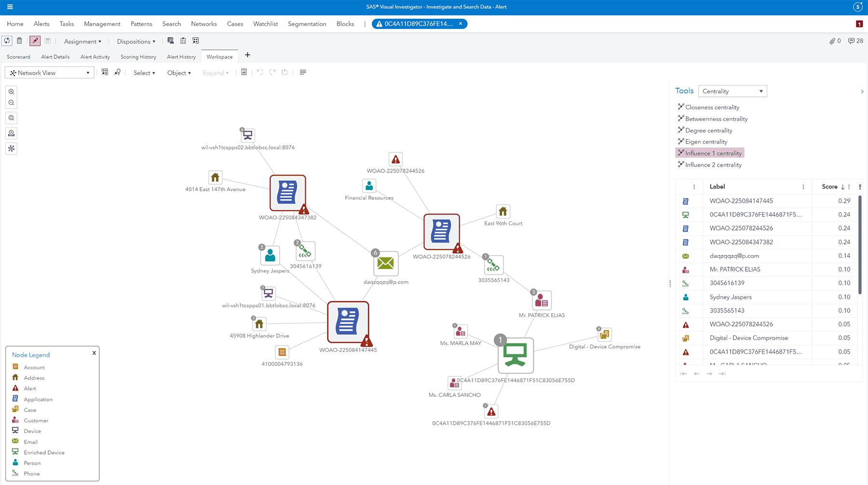The height and width of the screenshot is (485, 868).
Task: Click the undo arrow icon
Action: coord(260,72)
